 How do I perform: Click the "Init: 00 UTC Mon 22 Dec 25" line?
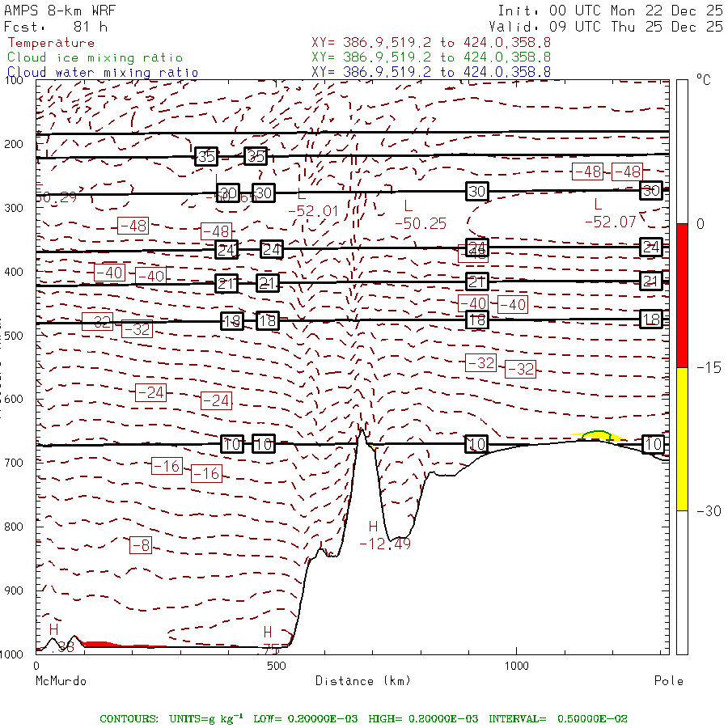pyautogui.click(x=610, y=11)
